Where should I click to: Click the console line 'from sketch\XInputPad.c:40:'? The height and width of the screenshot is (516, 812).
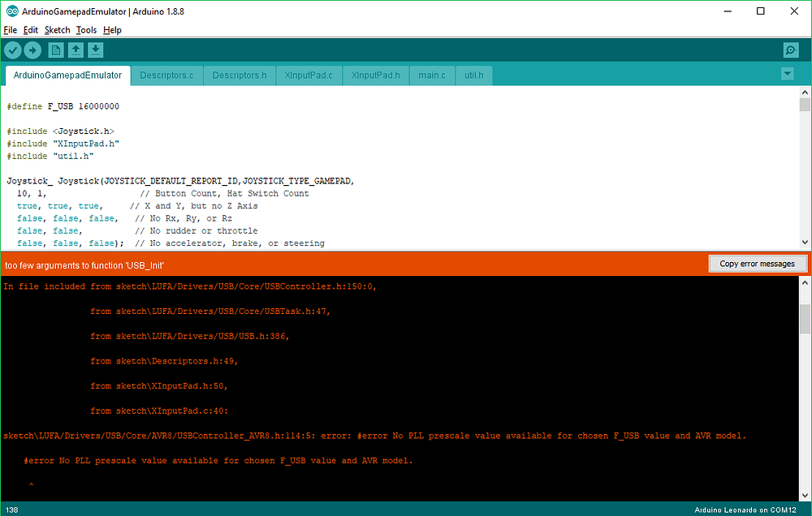click(x=159, y=411)
